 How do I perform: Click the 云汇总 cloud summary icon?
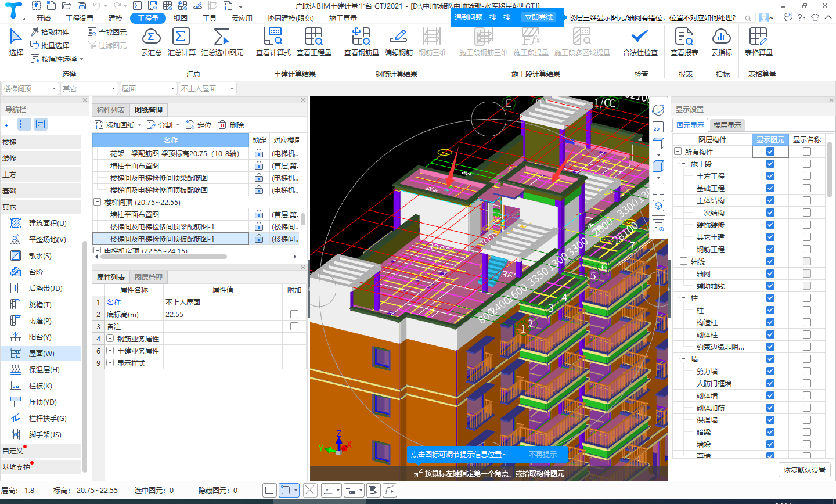151,42
